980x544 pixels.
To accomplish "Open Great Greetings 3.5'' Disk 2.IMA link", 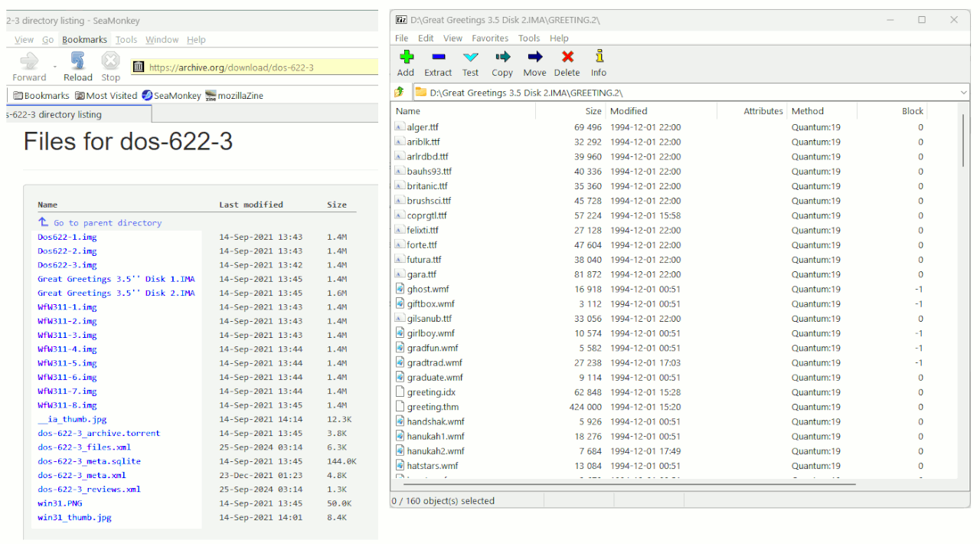I will pyautogui.click(x=116, y=293).
